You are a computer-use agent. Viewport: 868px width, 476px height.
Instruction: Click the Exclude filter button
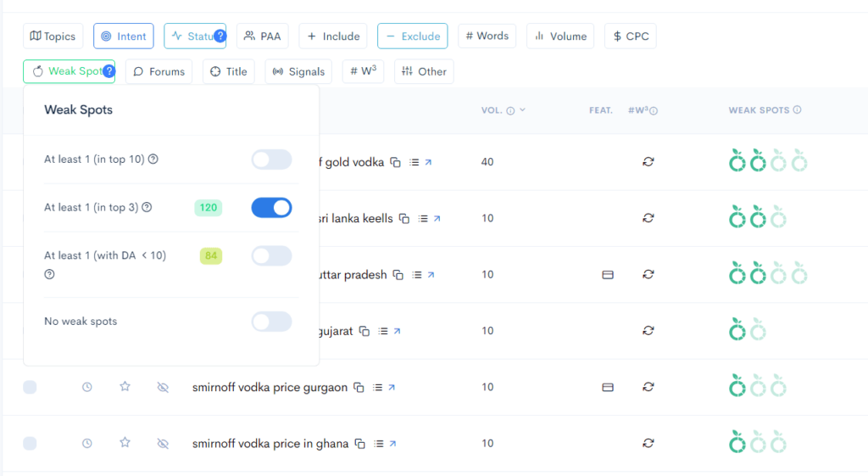tap(412, 36)
